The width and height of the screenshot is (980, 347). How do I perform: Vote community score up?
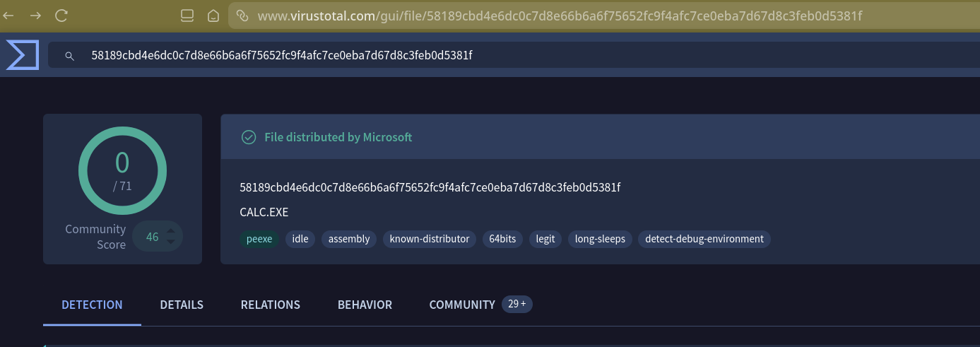pyautogui.click(x=170, y=230)
